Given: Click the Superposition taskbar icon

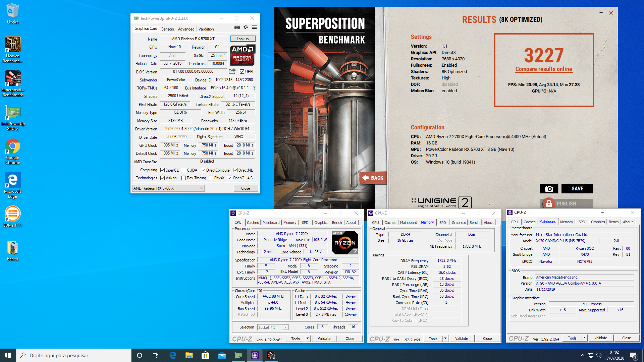Looking at the screenshot, I should 271,355.
